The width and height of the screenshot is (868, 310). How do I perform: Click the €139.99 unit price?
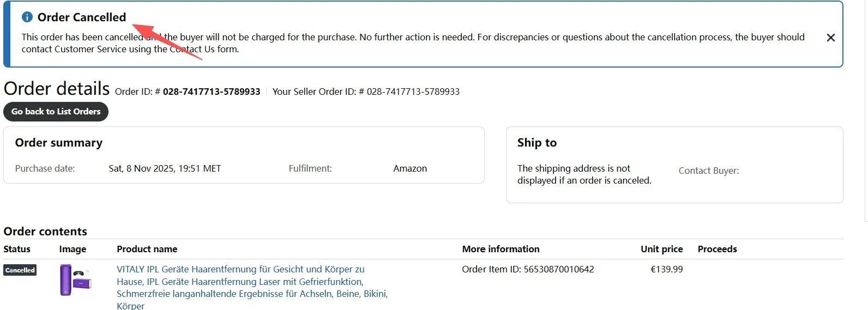666,269
